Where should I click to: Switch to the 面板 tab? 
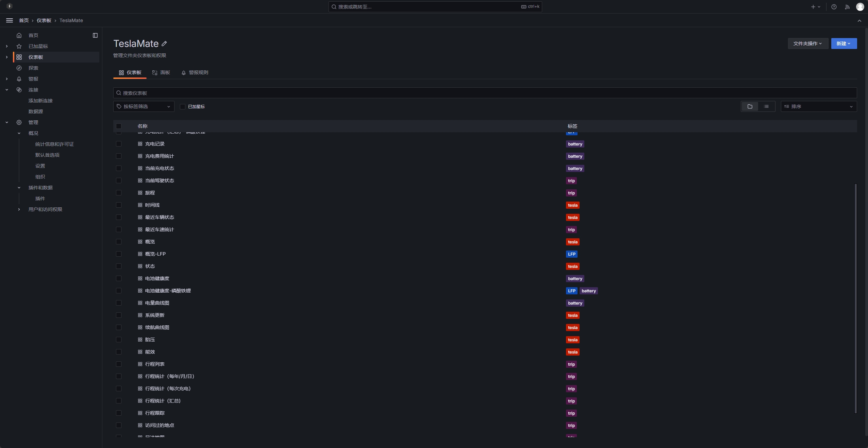(161, 72)
